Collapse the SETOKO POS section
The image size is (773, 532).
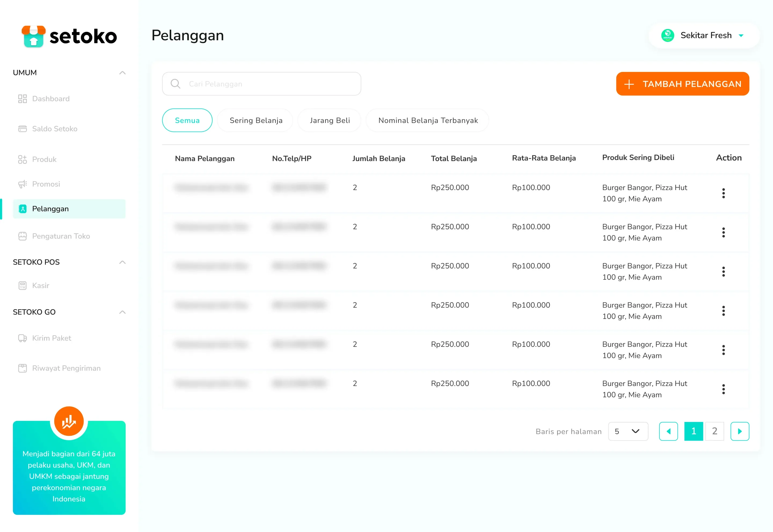(x=122, y=262)
